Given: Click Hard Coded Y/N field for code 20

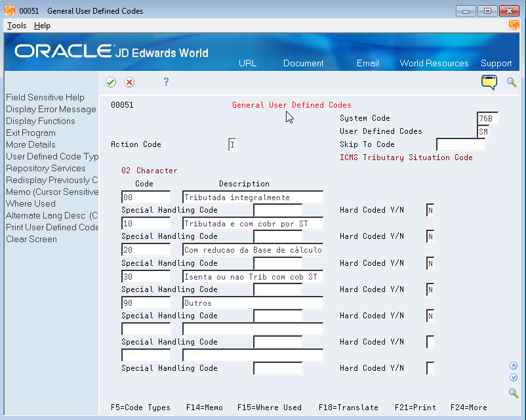Looking at the screenshot, I should coord(430,263).
